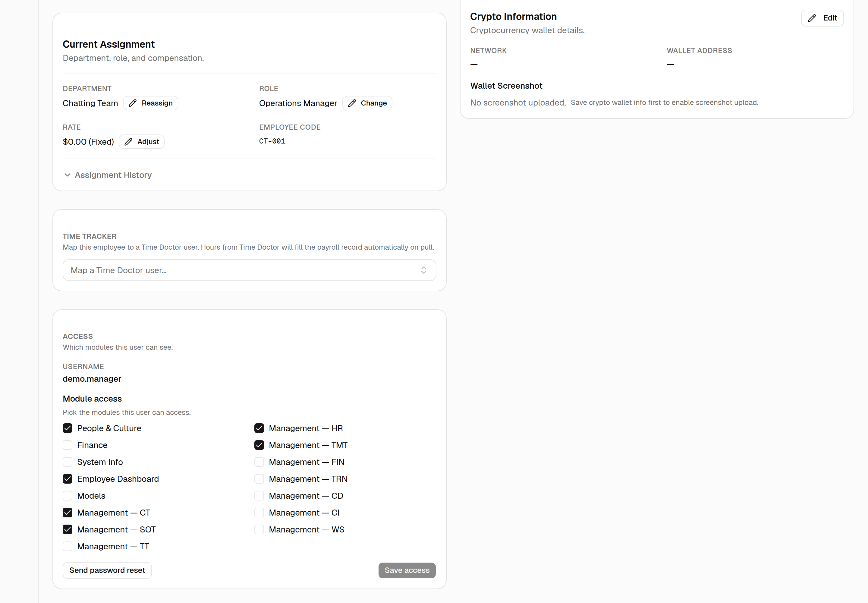
Task: Click the Wallet Screenshot heading
Action: click(506, 86)
